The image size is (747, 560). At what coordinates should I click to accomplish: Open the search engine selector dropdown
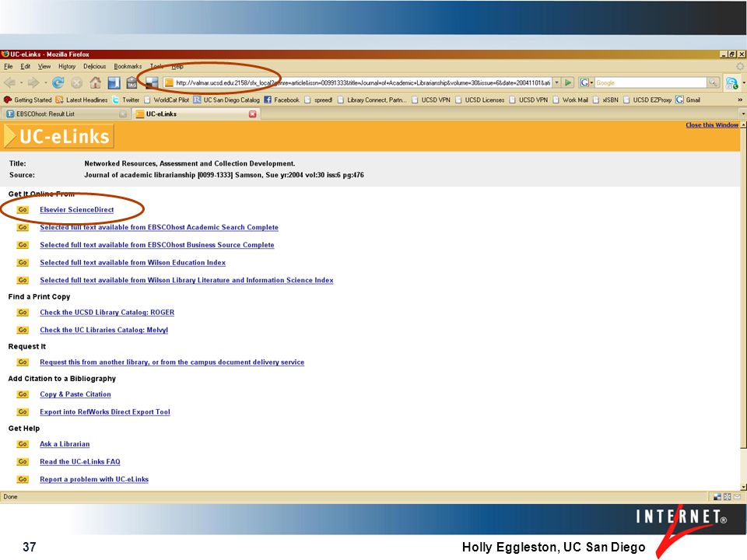click(586, 83)
